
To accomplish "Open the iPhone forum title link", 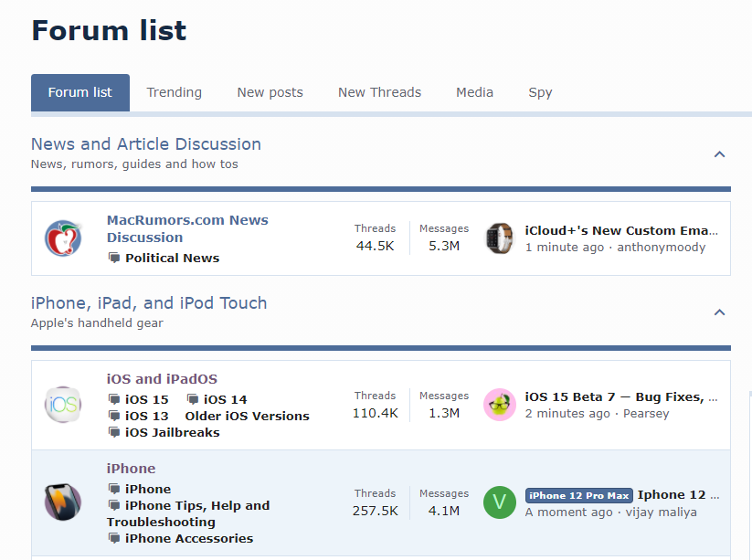I will point(131,469).
